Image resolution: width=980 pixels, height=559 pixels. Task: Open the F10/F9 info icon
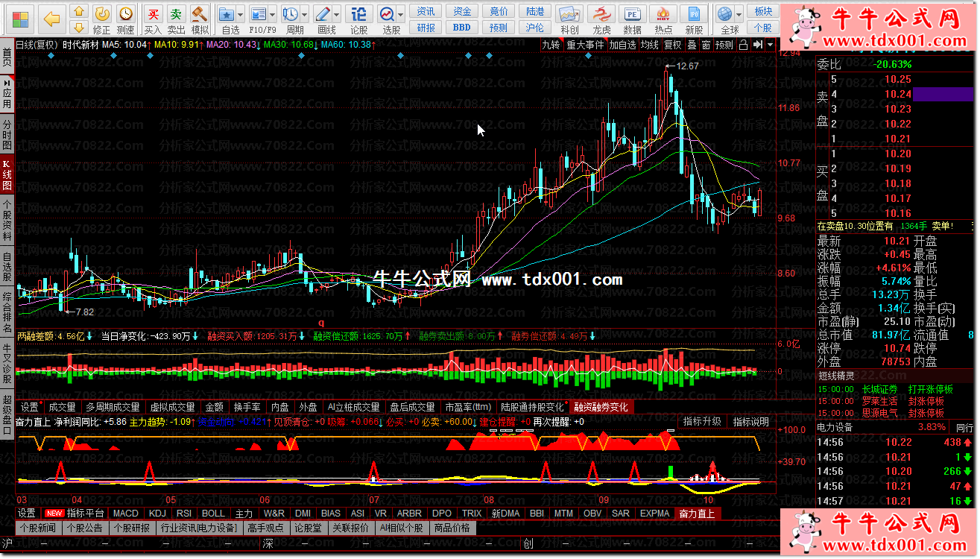pyautogui.click(x=259, y=19)
